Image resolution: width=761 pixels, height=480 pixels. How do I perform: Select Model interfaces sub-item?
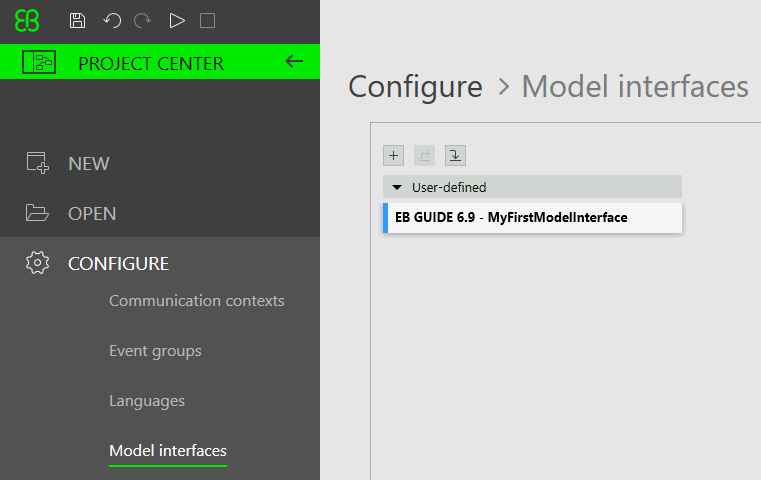click(168, 451)
